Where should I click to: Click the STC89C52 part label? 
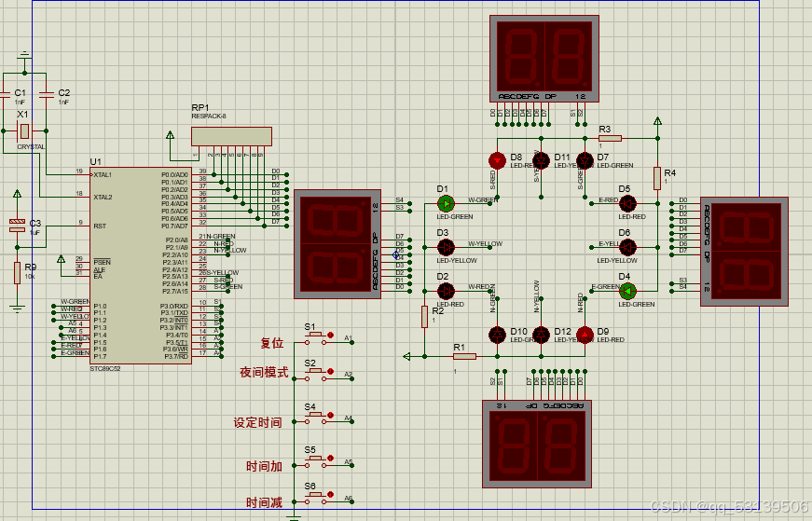[105, 369]
